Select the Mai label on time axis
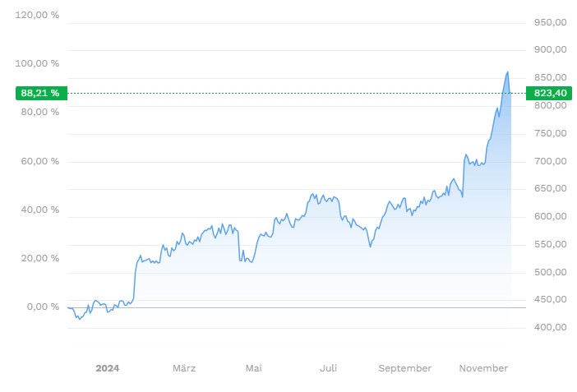This screenshot has height=392, width=577. point(253,368)
